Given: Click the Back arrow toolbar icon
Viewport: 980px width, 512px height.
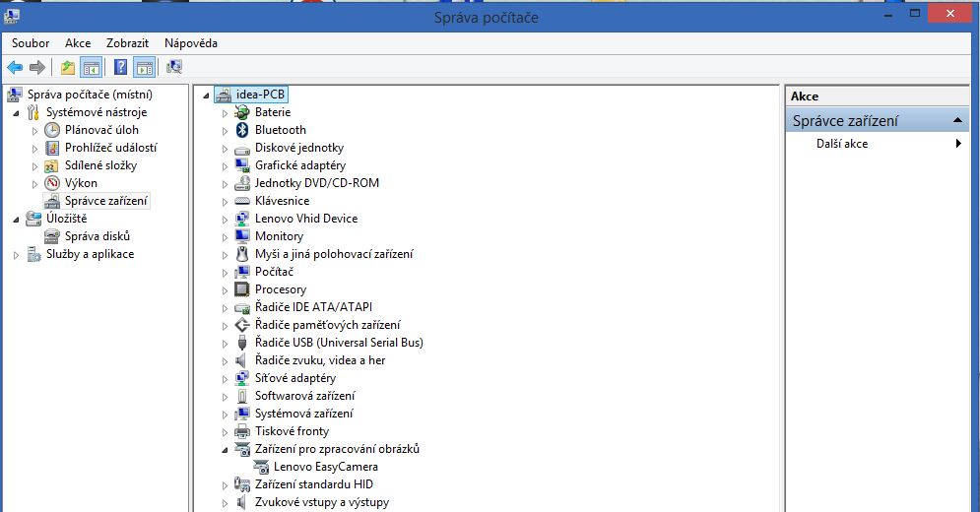Looking at the screenshot, I should [15, 68].
